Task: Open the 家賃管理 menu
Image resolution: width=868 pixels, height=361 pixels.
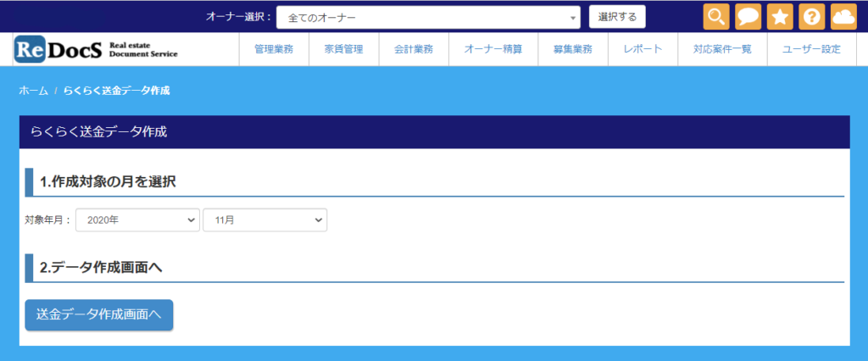Action: 344,49
